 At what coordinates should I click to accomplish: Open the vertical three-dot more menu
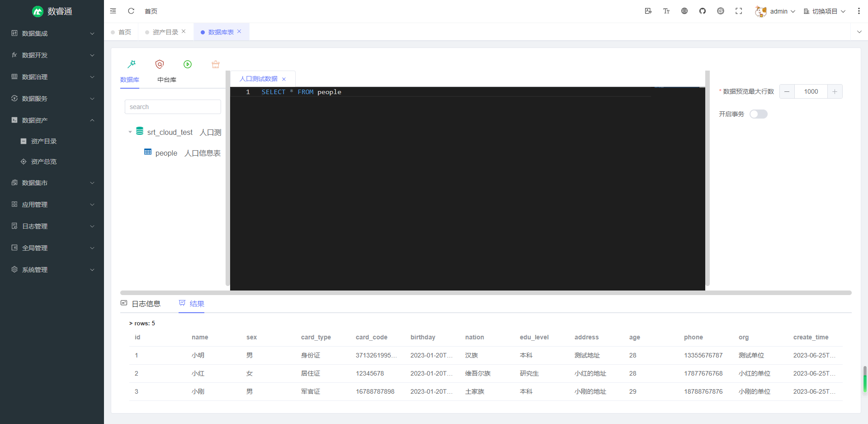859,11
